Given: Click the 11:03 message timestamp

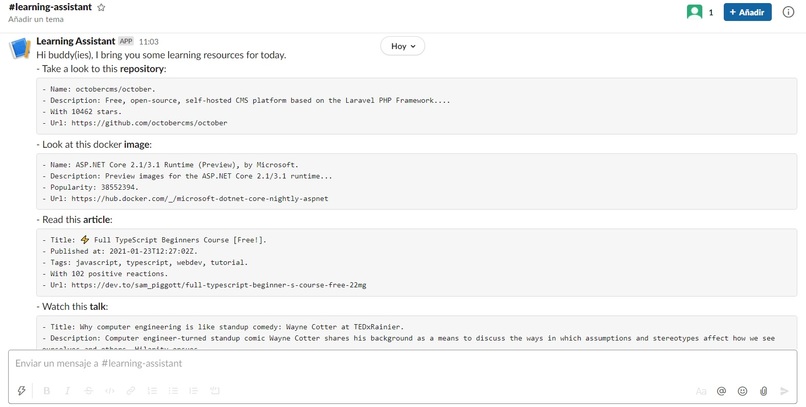Looking at the screenshot, I should click(149, 42).
